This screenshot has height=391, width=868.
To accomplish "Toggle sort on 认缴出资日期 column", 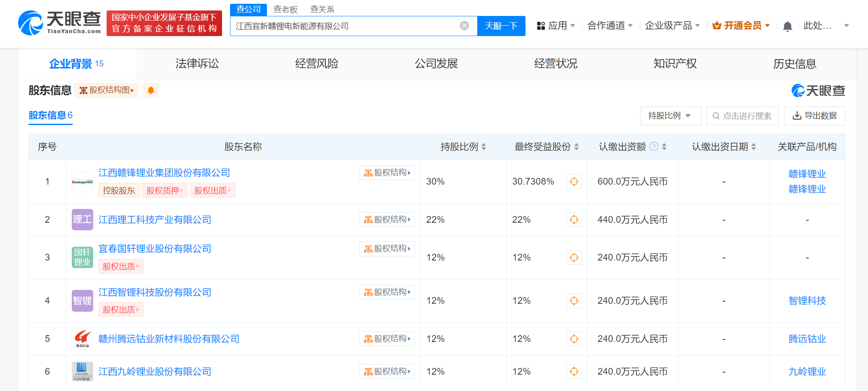I will pyautogui.click(x=753, y=147).
